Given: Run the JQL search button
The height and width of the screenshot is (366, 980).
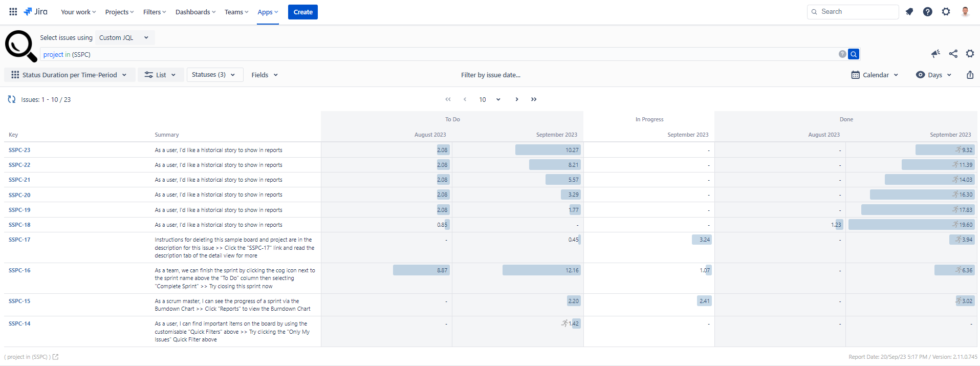Looking at the screenshot, I should pyautogui.click(x=853, y=54).
